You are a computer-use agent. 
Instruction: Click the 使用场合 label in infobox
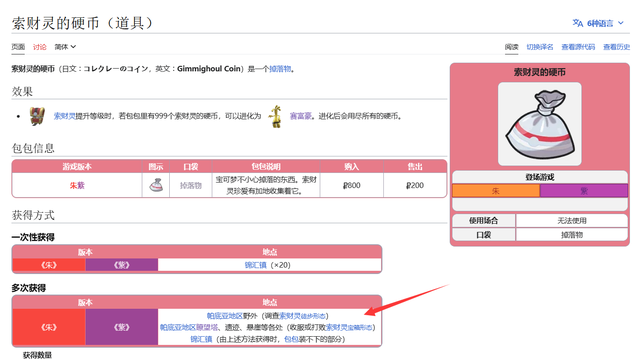483,221
